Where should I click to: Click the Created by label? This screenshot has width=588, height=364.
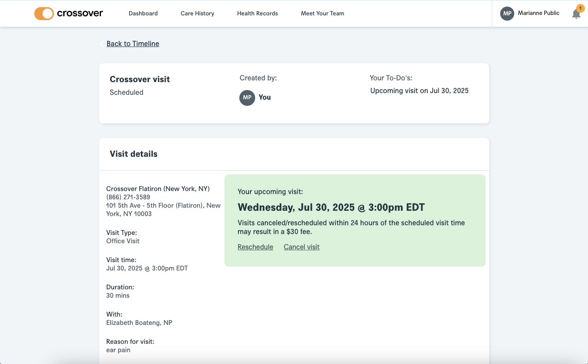(x=258, y=78)
